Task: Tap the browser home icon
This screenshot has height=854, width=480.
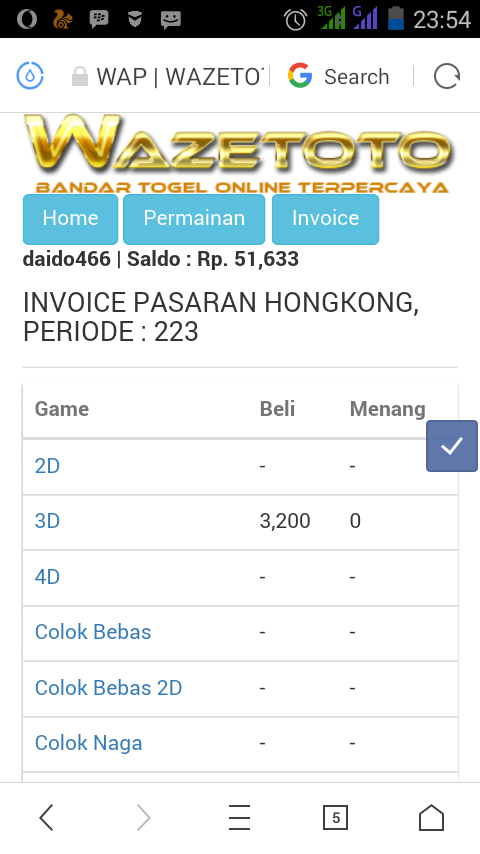Action: tap(432, 818)
